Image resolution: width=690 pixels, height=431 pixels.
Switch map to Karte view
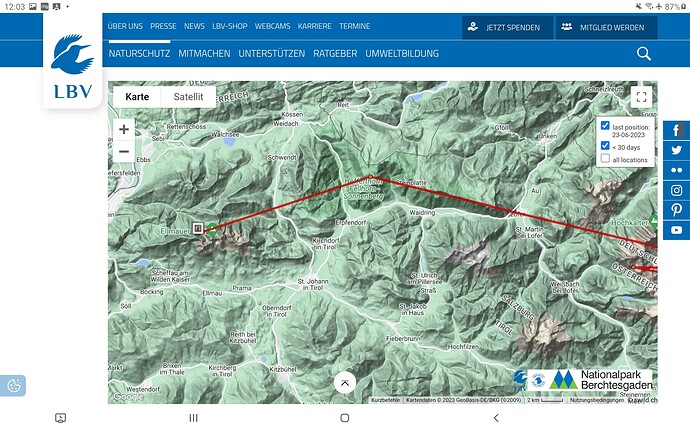coord(137,97)
